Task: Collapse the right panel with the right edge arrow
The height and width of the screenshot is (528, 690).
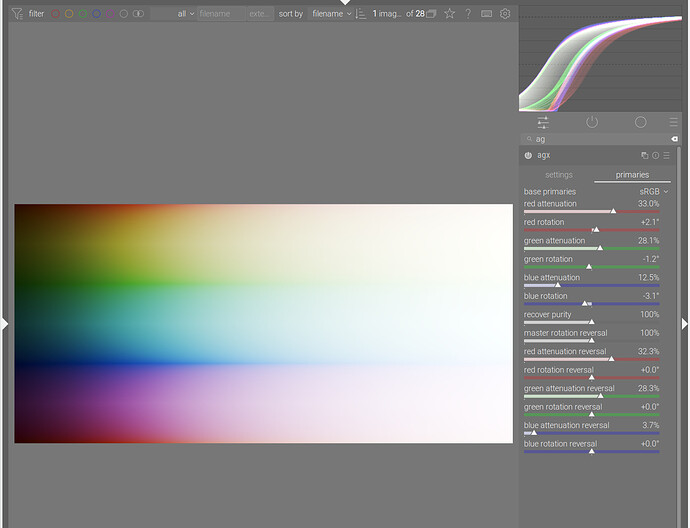Action: 685,324
